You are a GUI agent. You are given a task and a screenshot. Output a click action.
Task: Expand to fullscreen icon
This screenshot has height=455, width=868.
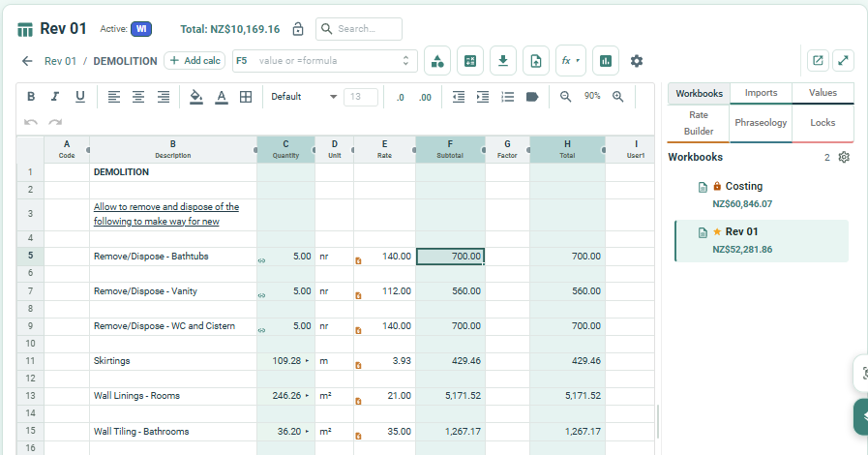pos(843,60)
